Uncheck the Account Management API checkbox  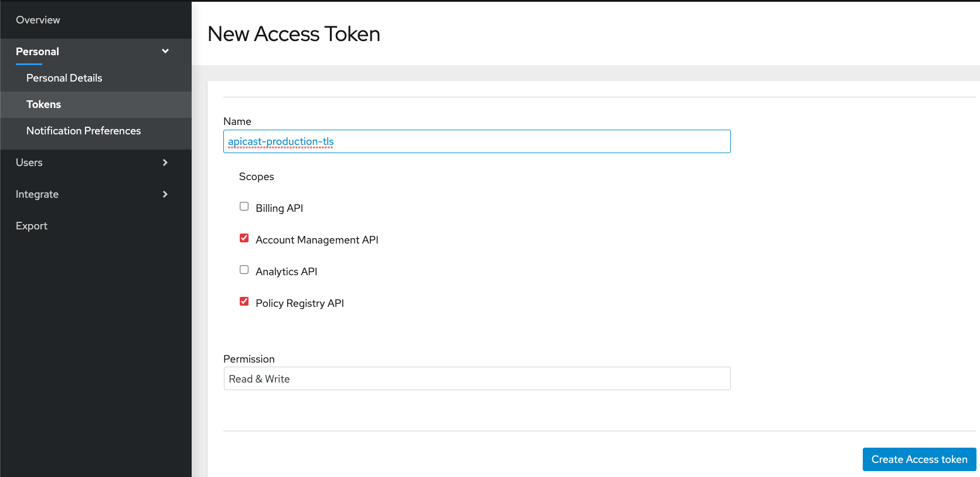pos(244,238)
